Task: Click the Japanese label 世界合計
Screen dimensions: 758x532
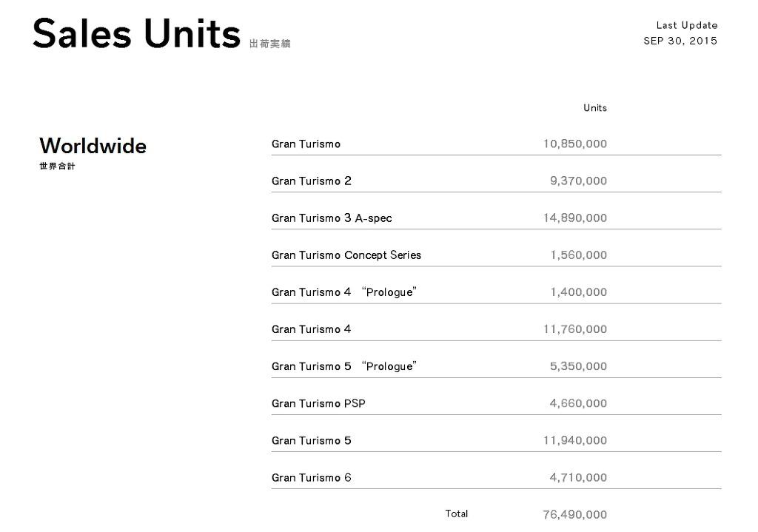Action: (57, 166)
